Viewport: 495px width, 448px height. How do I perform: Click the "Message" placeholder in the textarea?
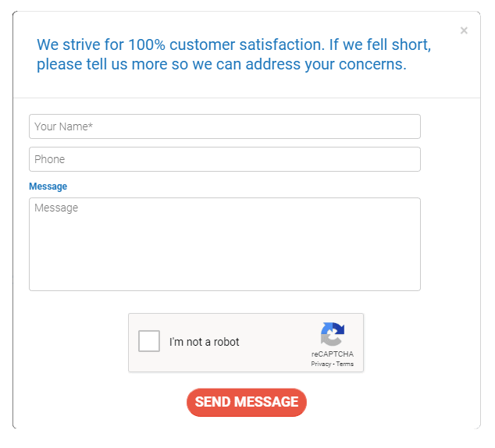56,208
